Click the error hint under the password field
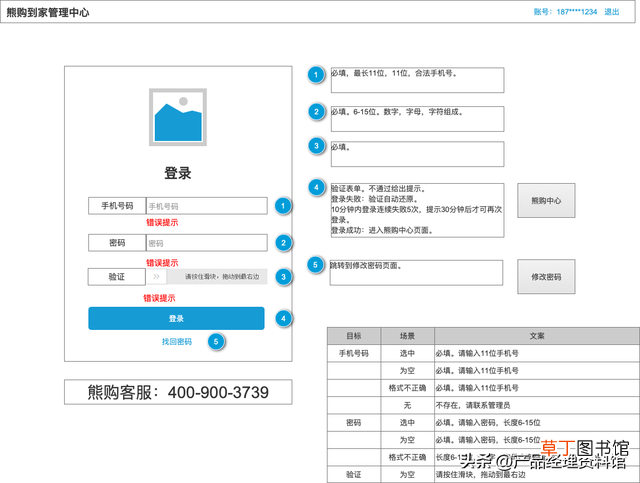Viewport: 640px width, 483px height. [162, 263]
